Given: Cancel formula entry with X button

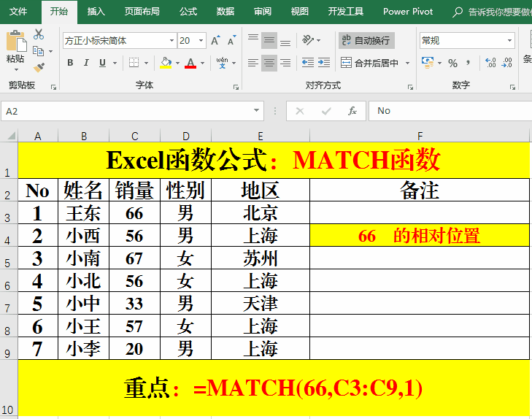Looking at the screenshot, I should (300, 111).
